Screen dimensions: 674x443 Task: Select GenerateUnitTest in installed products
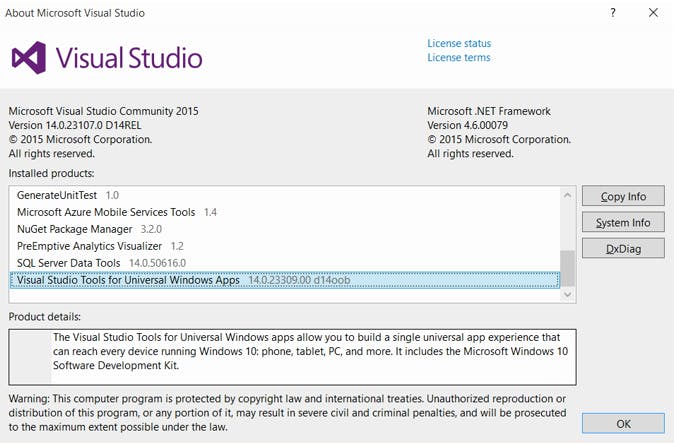[x=57, y=195]
